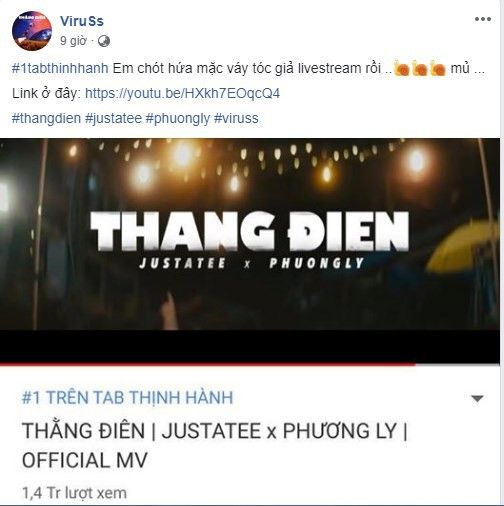This screenshot has height=506, width=504.
Task: Open "#1 TRÊN TAB THỊNH HÀNH" trending link
Action: pos(127,398)
